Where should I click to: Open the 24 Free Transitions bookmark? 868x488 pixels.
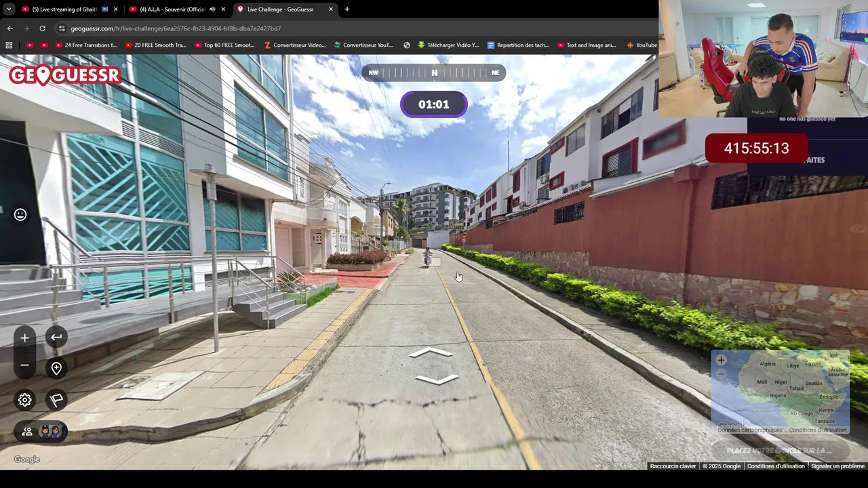pos(85,45)
